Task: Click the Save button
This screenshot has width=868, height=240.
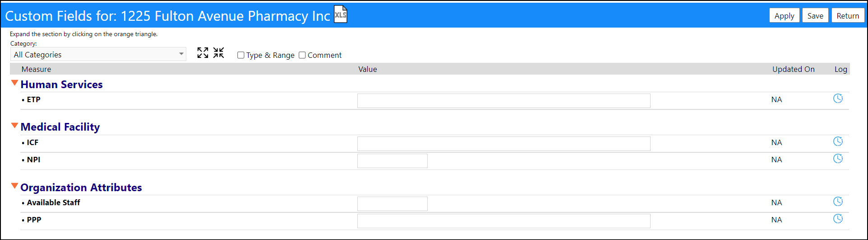Action: coord(815,15)
